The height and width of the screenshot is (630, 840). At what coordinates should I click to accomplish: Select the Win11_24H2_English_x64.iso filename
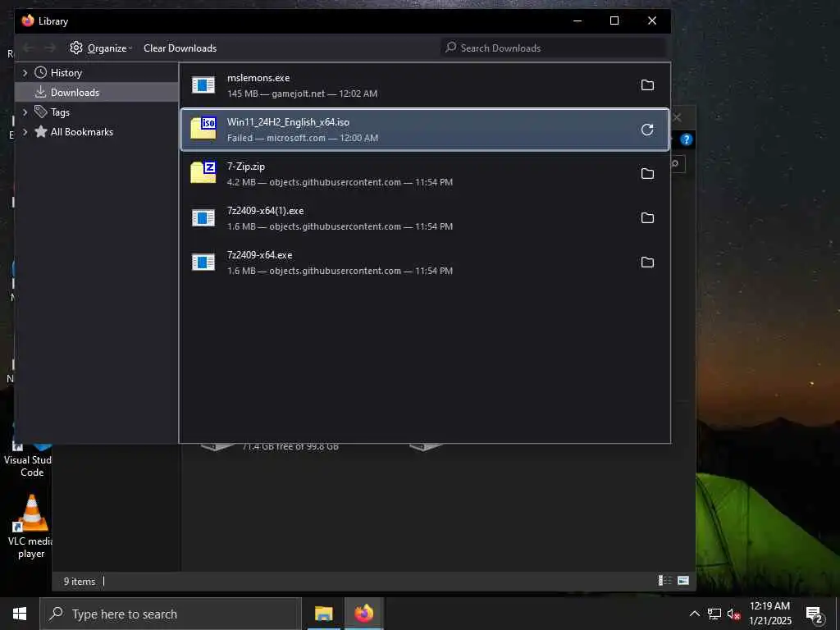click(288, 122)
